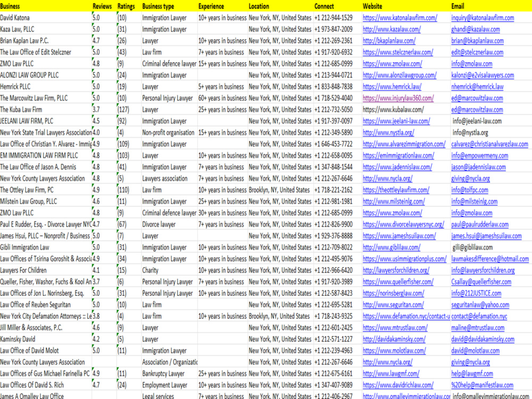Follow the theottleylawfirm.com link

(396, 190)
